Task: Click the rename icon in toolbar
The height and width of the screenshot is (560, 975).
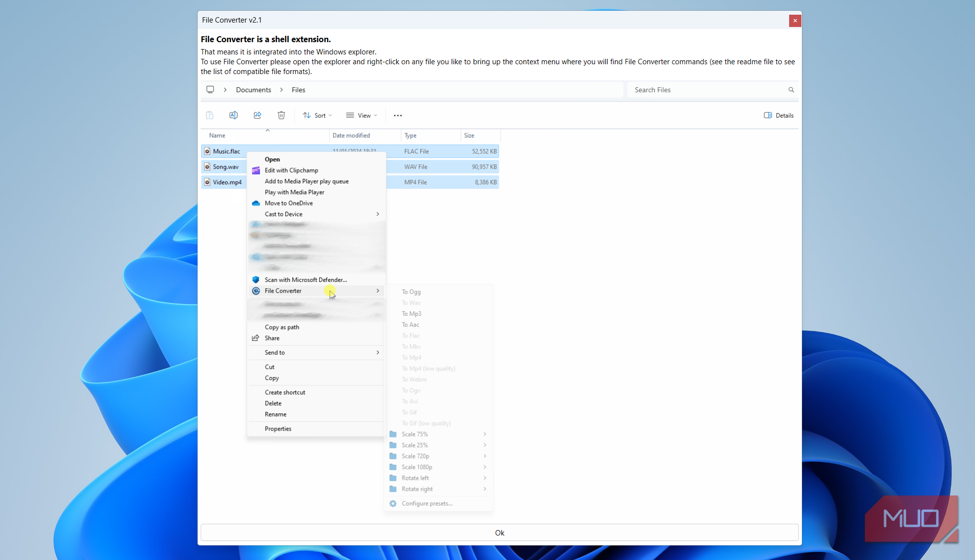Action: click(x=233, y=115)
